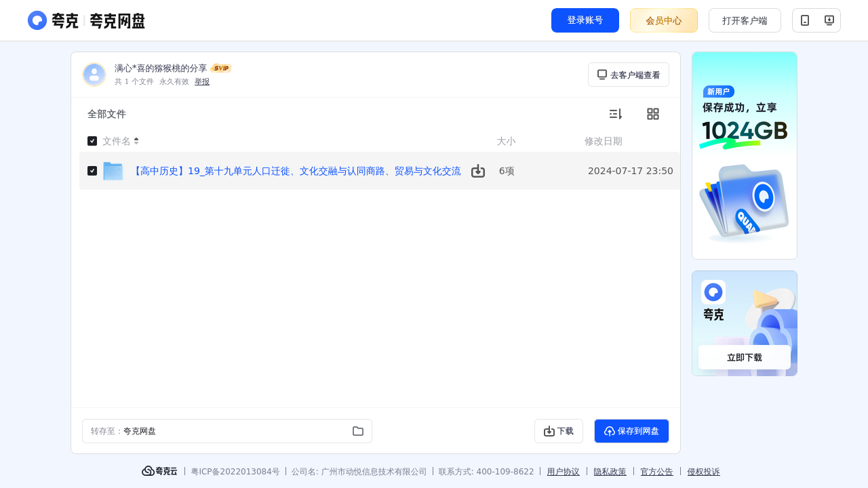Image resolution: width=868 pixels, height=488 pixels.
Task: Open sort order list icon
Action: tap(615, 114)
